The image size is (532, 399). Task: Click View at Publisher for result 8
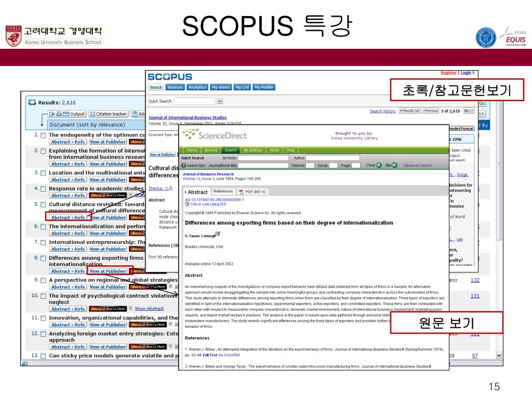[108, 271]
